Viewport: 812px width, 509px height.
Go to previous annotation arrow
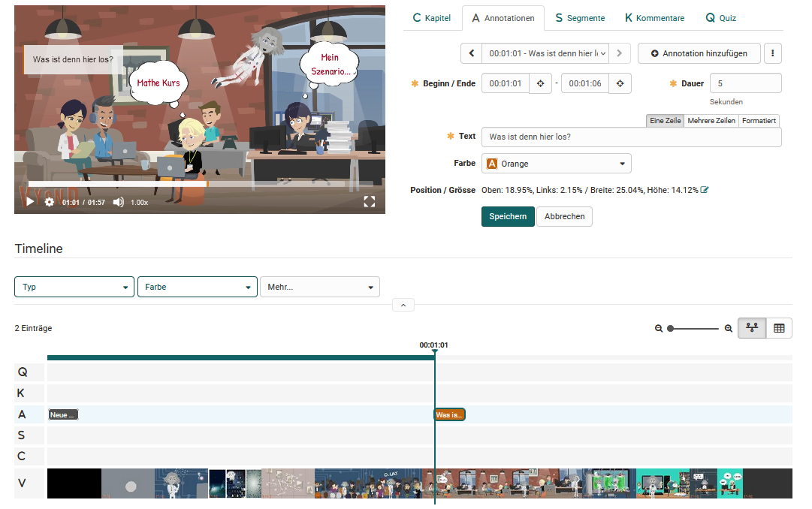pyautogui.click(x=471, y=53)
